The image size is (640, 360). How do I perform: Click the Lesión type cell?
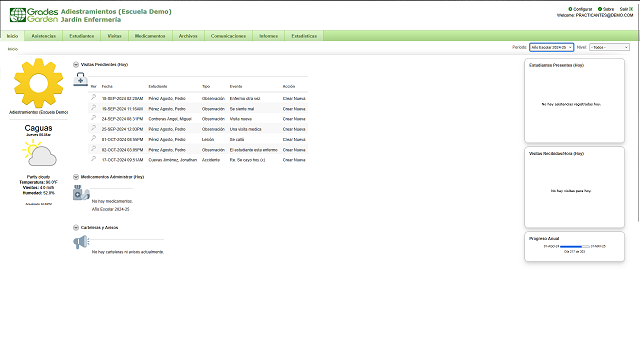pyautogui.click(x=208, y=140)
